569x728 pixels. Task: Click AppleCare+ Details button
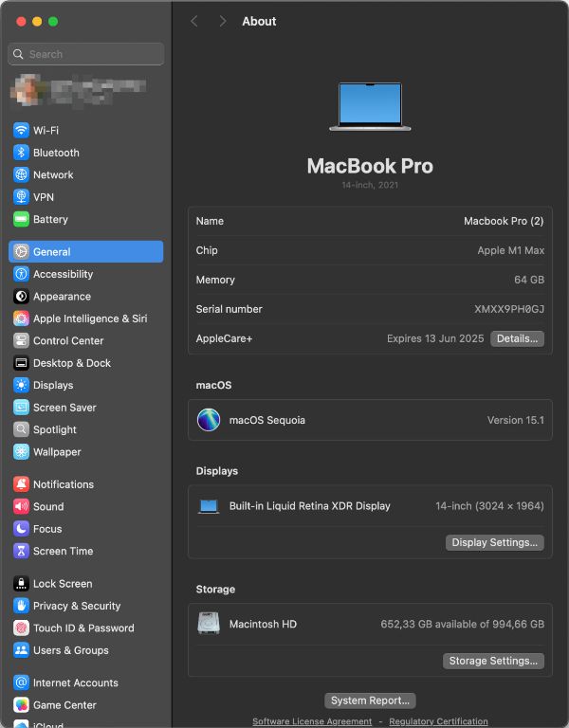tap(517, 338)
